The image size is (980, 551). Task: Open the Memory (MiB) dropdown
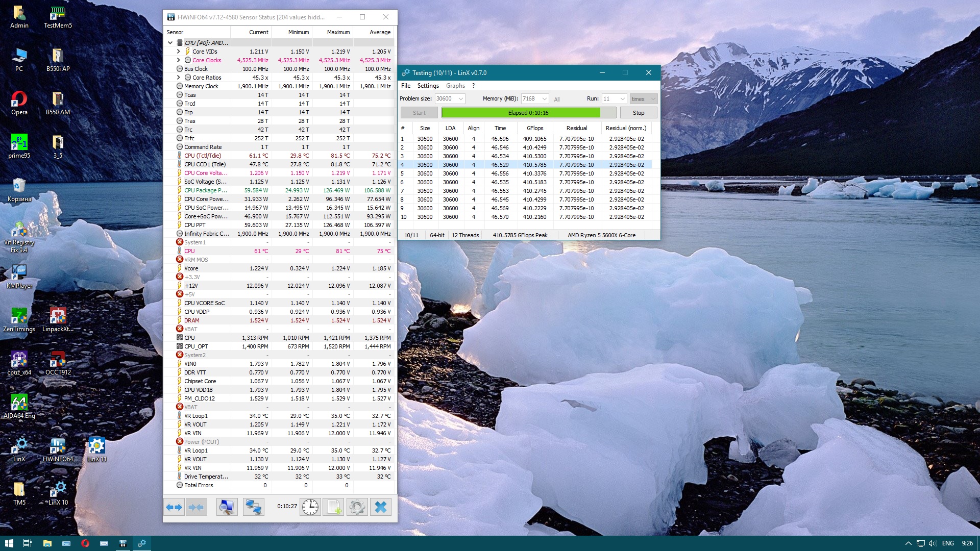[x=544, y=99]
